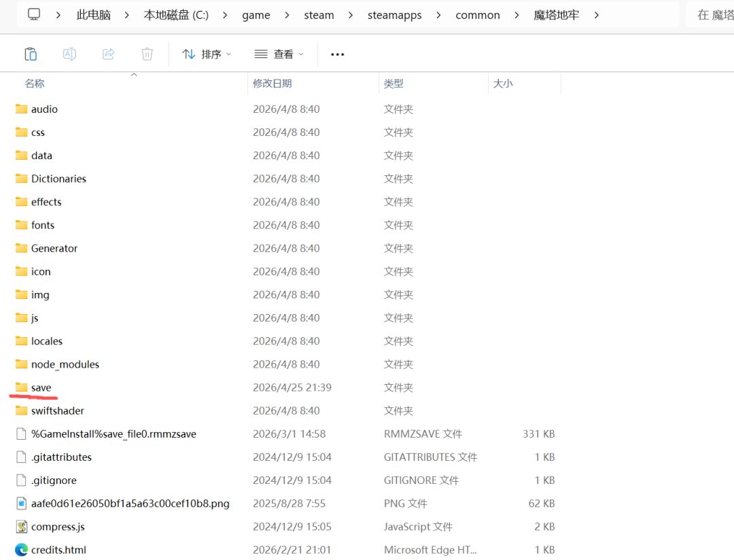The image size is (734, 560).
Task: Expand chevron after game in breadcrumb
Action: point(287,15)
